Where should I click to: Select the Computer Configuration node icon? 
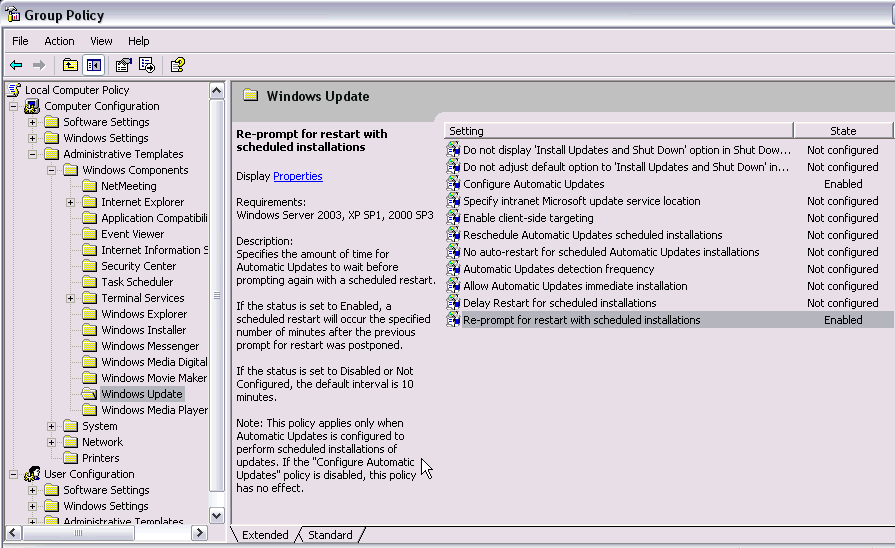(x=32, y=106)
